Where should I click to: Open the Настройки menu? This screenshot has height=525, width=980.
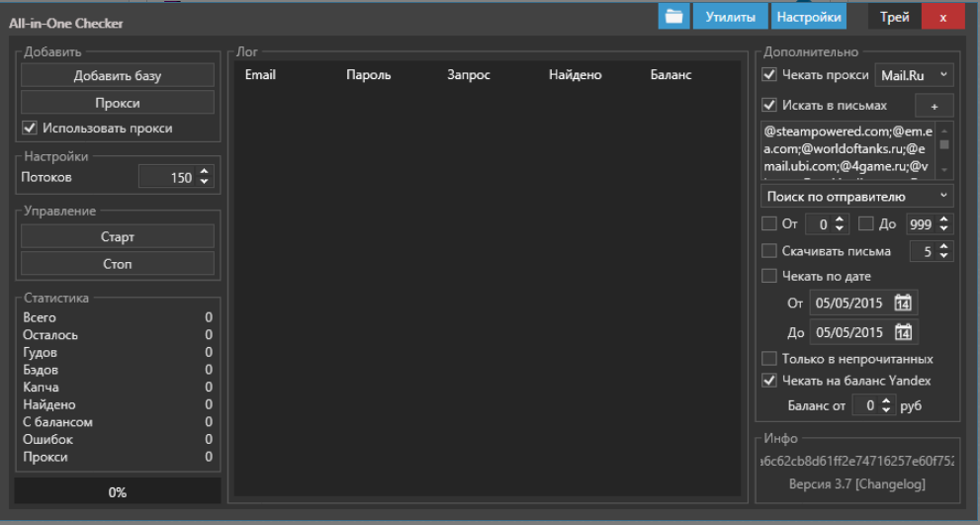click(x=809, y=17)
